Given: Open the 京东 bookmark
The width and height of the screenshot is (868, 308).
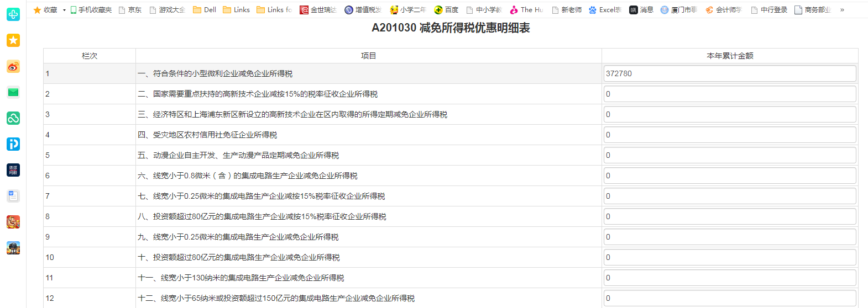Looking at the screenshot, I should [130, 10].
